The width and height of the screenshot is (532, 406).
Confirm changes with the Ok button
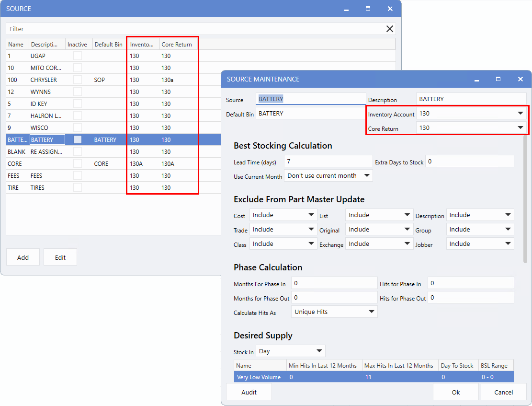click(455, 392)
